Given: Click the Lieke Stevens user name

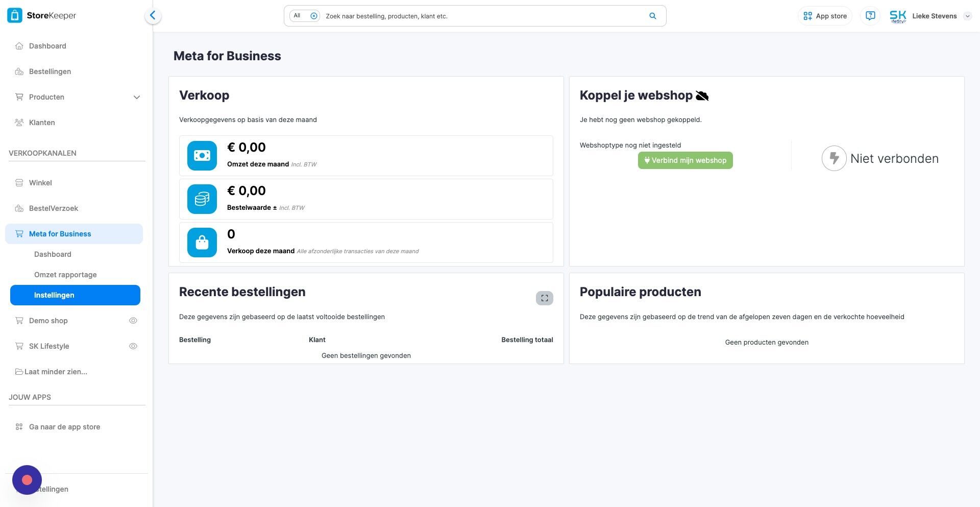Looking at the screenshot, I should pos(934,16).
